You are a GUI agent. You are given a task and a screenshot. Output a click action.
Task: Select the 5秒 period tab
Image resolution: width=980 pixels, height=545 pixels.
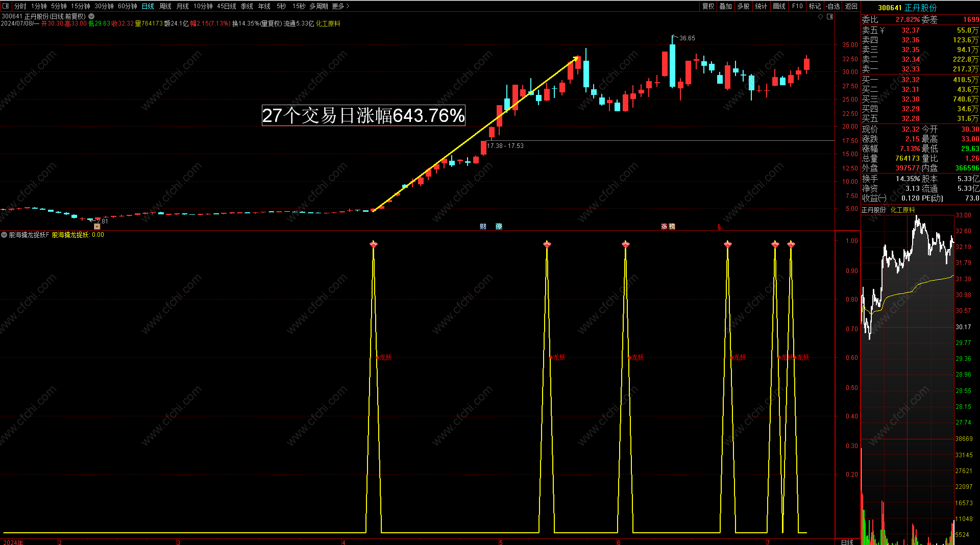coord(282,6)
